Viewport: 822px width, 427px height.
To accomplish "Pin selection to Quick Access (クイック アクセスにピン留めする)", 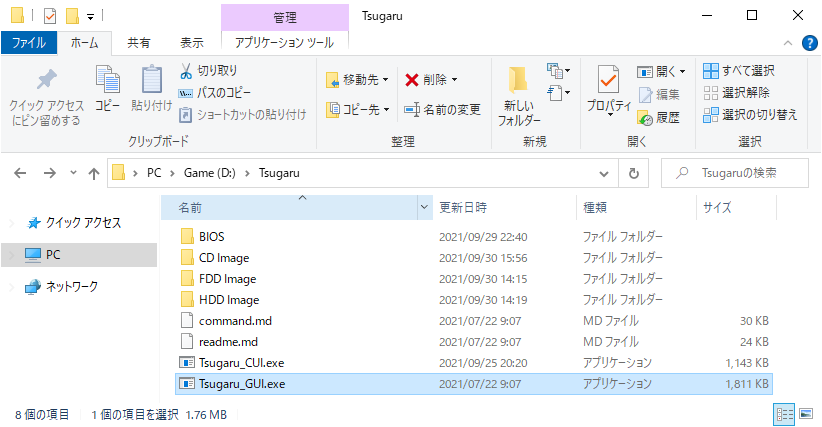I will tap(46, 97).
